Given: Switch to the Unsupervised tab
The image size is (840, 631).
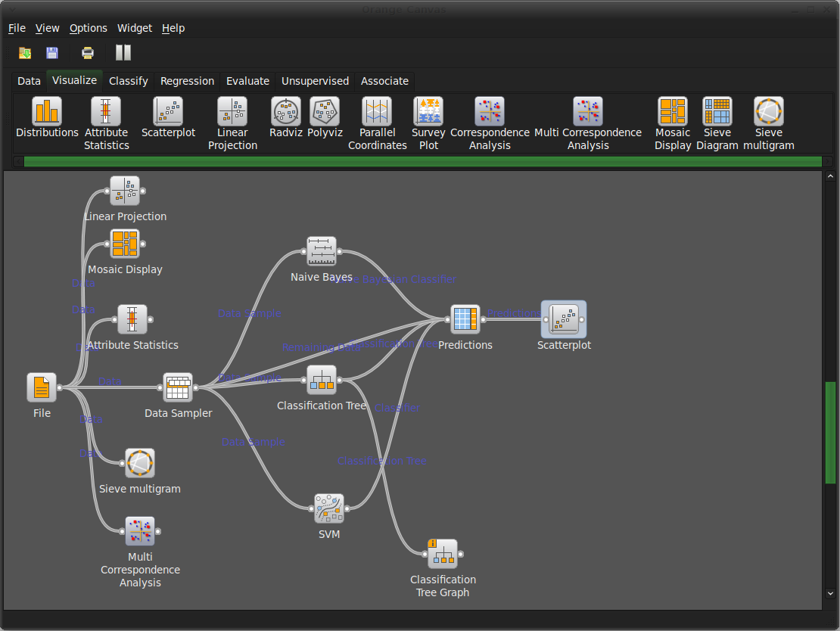Looking at the screenshot, I should [x=315, y=81].
